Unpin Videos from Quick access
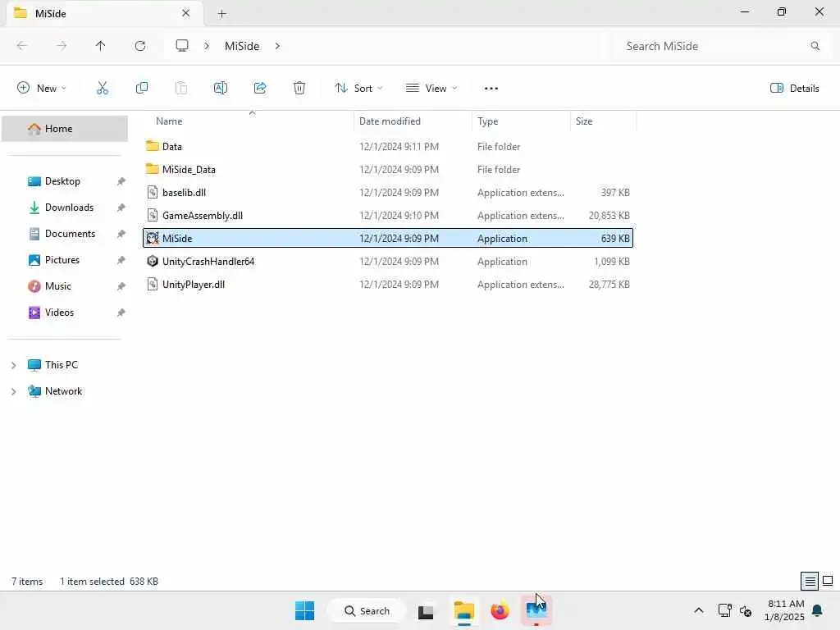The image size is (840, 630). [121, 313]
